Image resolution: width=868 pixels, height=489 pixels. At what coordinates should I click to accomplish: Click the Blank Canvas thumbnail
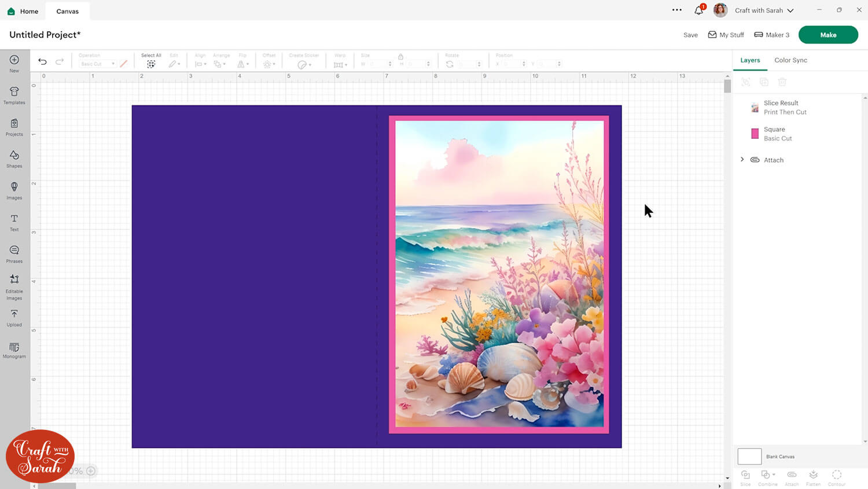click(749, 457)
